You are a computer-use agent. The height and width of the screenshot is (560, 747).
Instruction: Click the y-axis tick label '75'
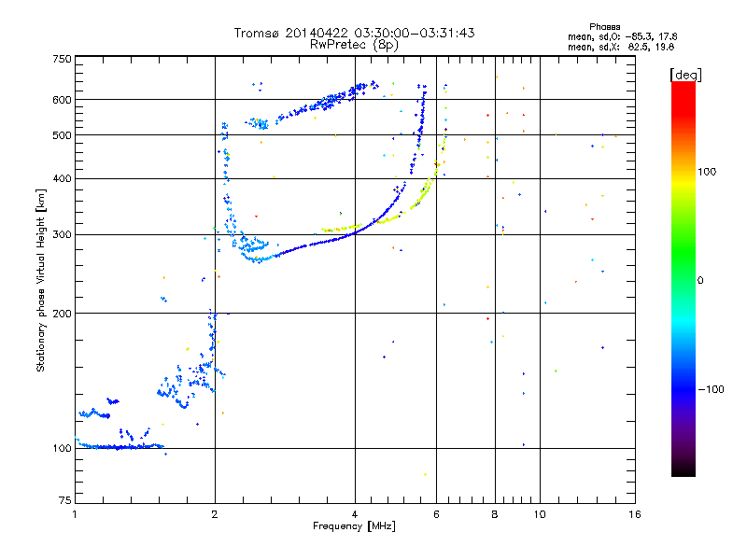tap(65, 500)
